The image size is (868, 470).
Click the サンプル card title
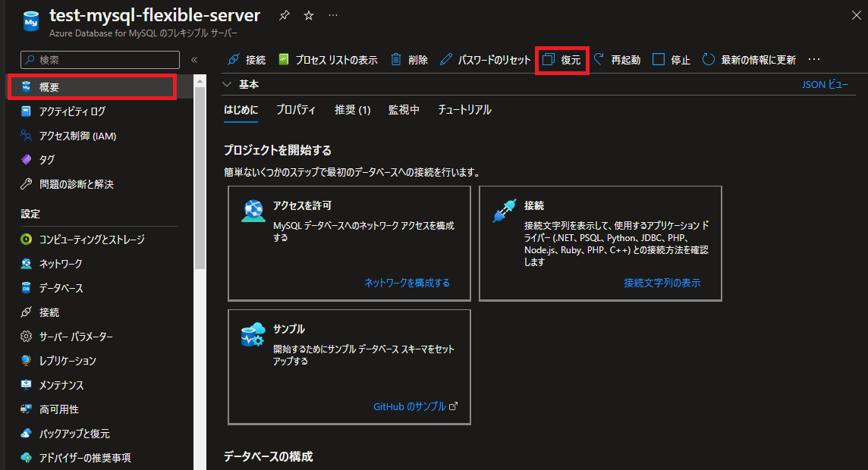tap(289, 329)
